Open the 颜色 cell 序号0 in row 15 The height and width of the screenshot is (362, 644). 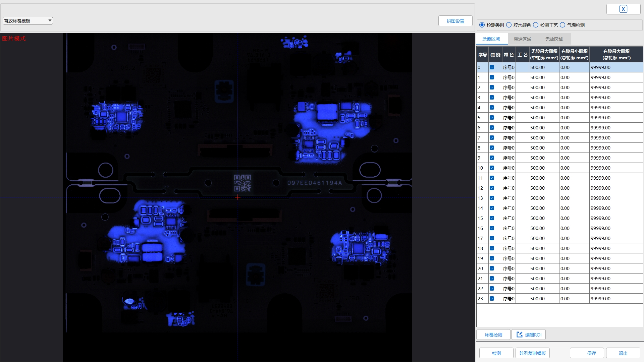pyautogui.click(x=509, y=218)
